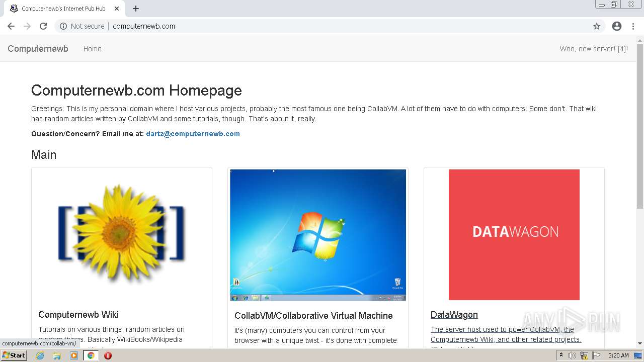Viewport: 644px width, 362px height.
Task: Open the Computernewb Wiki heading
Action: [x=78, y=315]
